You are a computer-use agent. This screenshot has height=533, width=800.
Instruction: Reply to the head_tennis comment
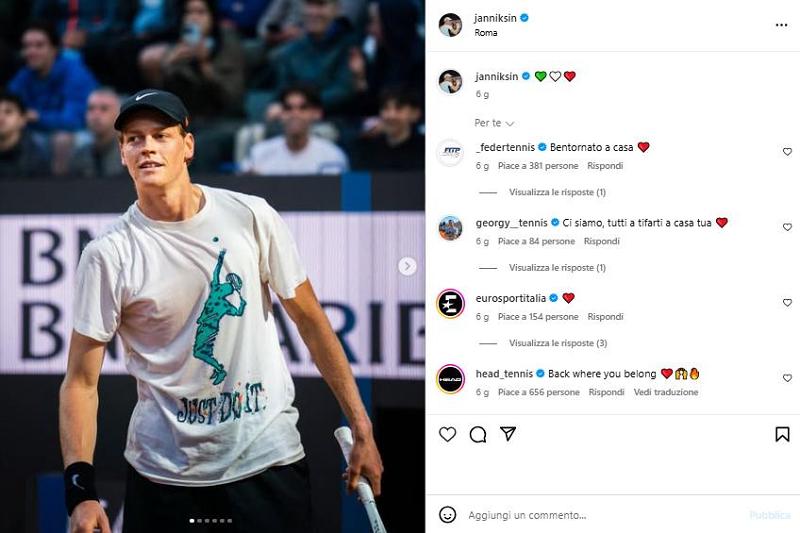coord(607,393)
